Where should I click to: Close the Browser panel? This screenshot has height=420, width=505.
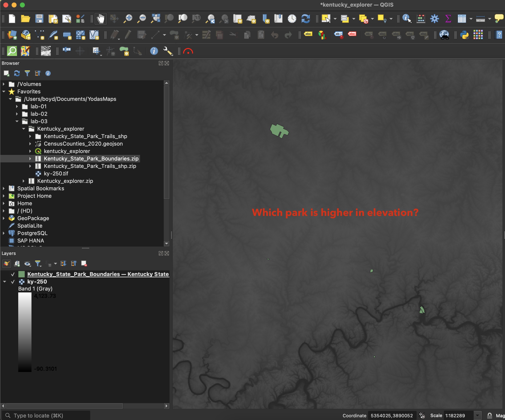(x=167, y=63)
